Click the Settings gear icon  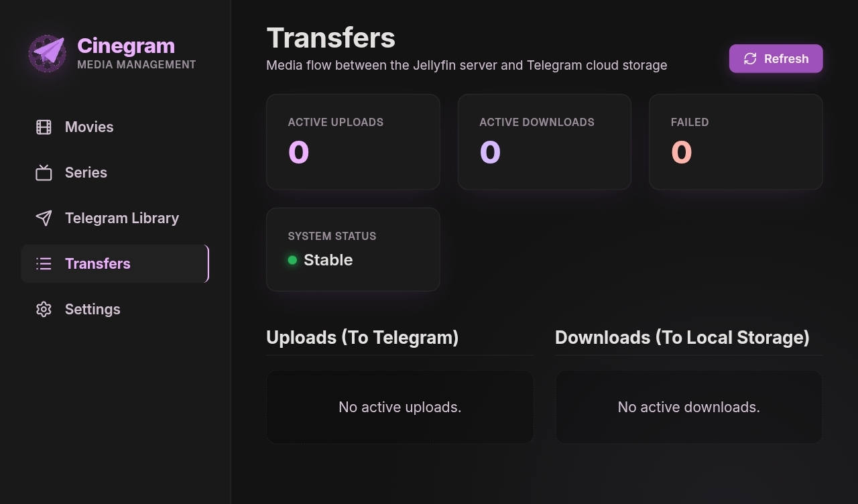(44, 310)
